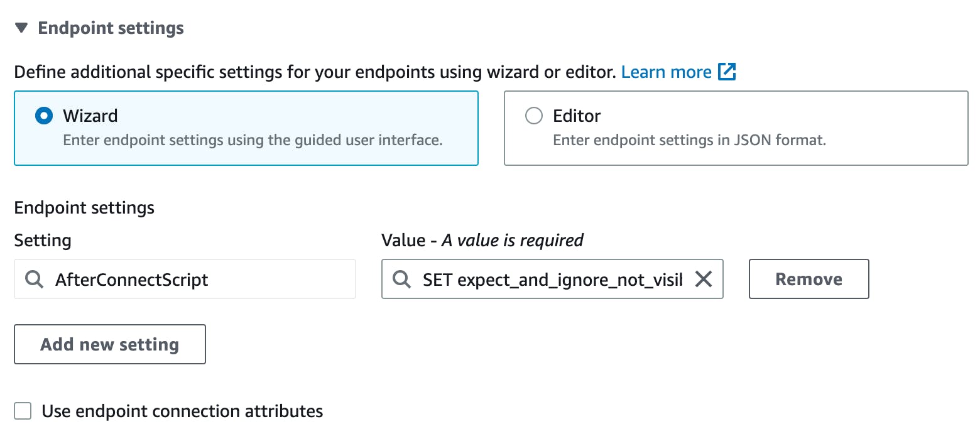Click the disclosure triangle beside Endpoint settings
This screenshot has height=446, width=980.
click(20, 28)
